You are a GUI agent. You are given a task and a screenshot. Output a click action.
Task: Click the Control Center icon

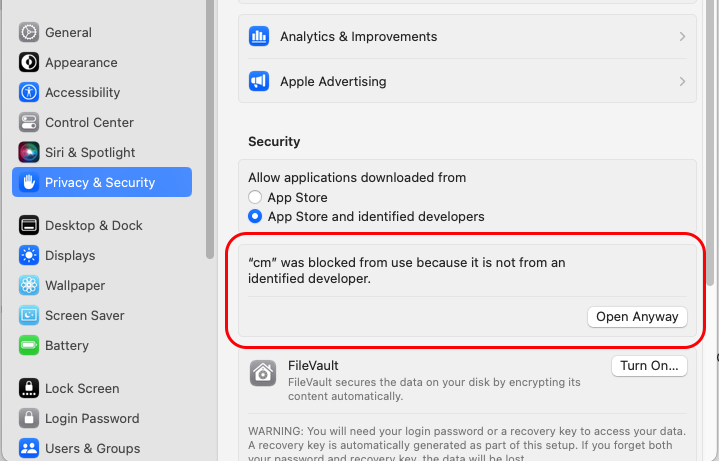[x=29, y=122]
